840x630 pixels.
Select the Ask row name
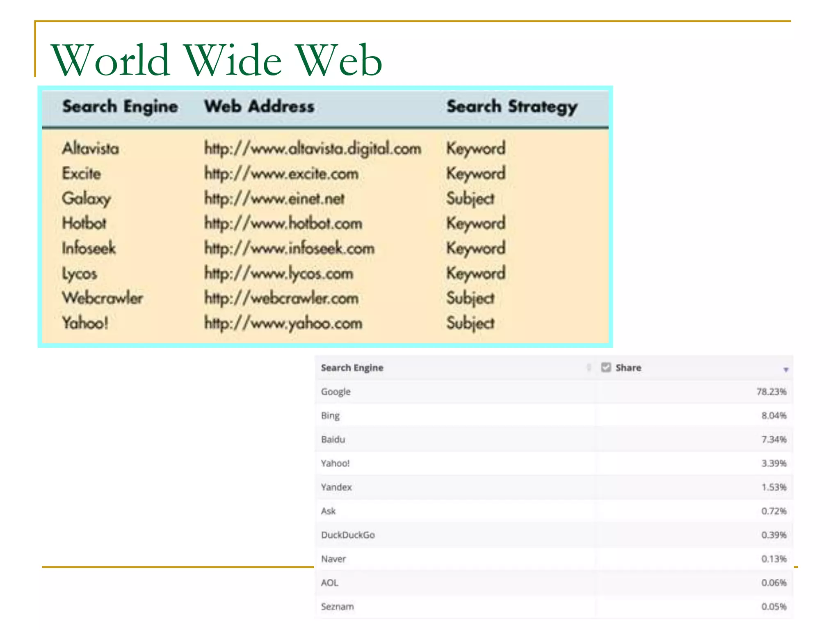coord(329,511)
